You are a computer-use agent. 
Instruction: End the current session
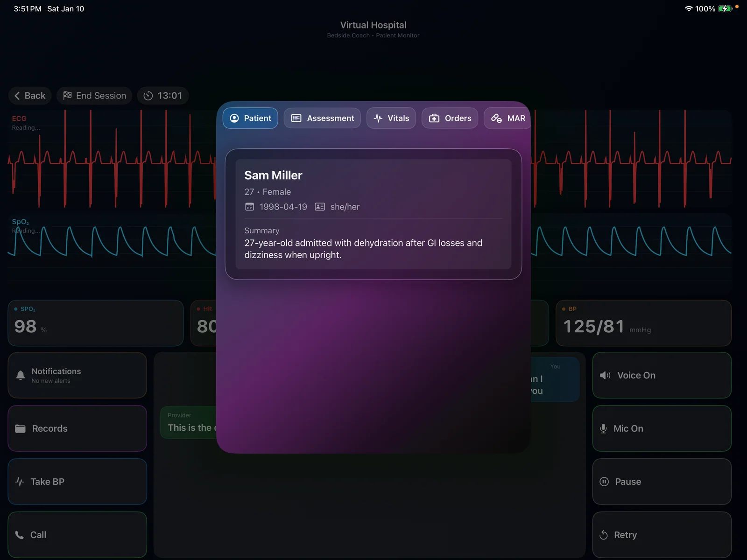point(94,96)
